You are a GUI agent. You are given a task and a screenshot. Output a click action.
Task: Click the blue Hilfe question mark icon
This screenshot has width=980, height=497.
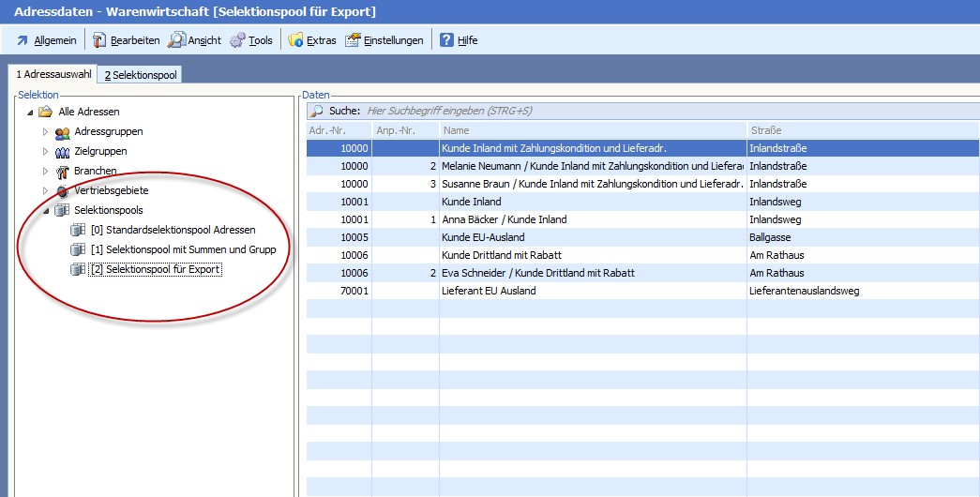pos(446,40)
